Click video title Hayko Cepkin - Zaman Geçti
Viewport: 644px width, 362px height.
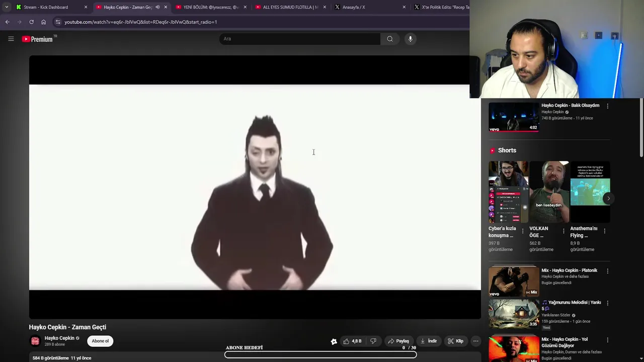pyautogui.click(x=67, y=327)
